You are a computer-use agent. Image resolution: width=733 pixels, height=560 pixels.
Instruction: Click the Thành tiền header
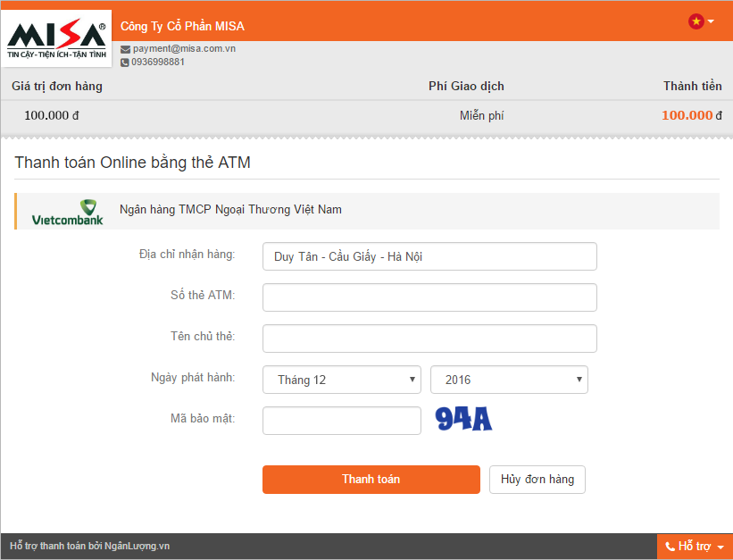pos(692,86)
